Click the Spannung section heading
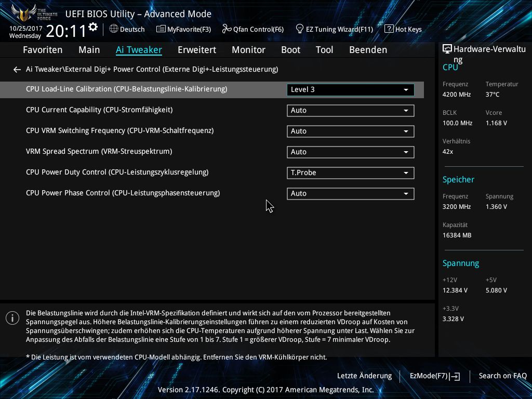Viewport: 532px width, 399px height. [461, 263]
